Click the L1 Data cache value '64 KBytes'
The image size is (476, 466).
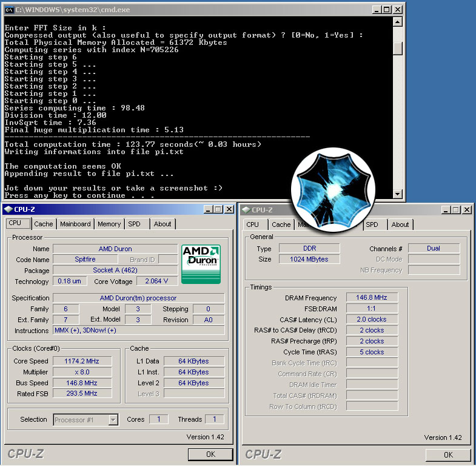click(194, 361)
